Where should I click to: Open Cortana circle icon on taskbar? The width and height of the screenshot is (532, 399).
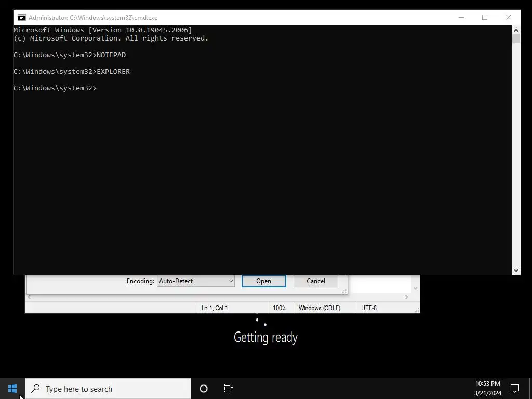[204, 389]
